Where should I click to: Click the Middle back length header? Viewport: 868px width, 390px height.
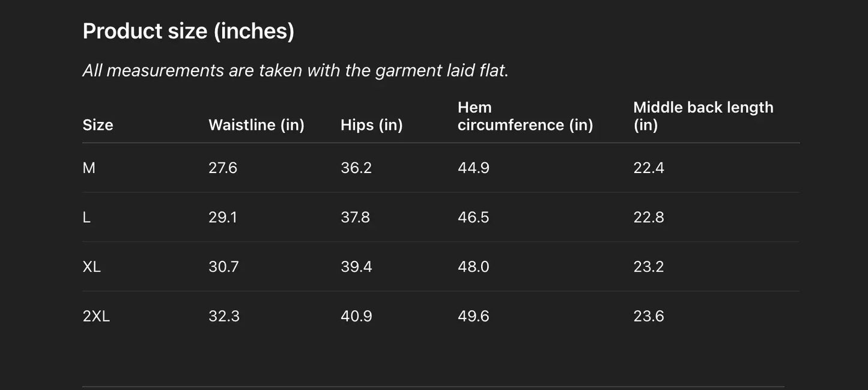pyautogui.click(x=703, y=116)
